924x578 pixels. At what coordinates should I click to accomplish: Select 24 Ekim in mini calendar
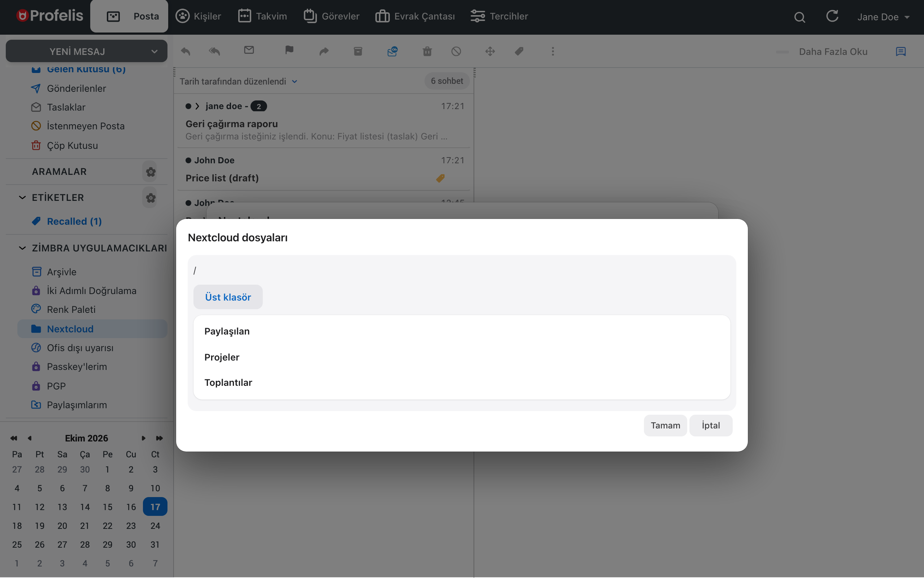tap(155, 526)
